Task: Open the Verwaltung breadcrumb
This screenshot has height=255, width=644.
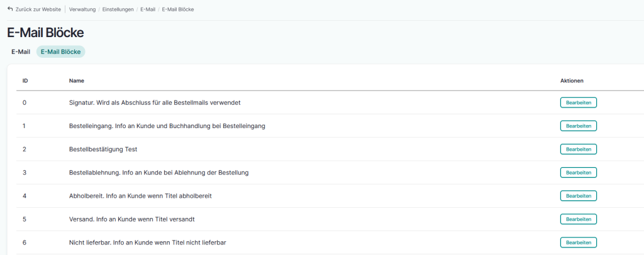Action: 82,9
